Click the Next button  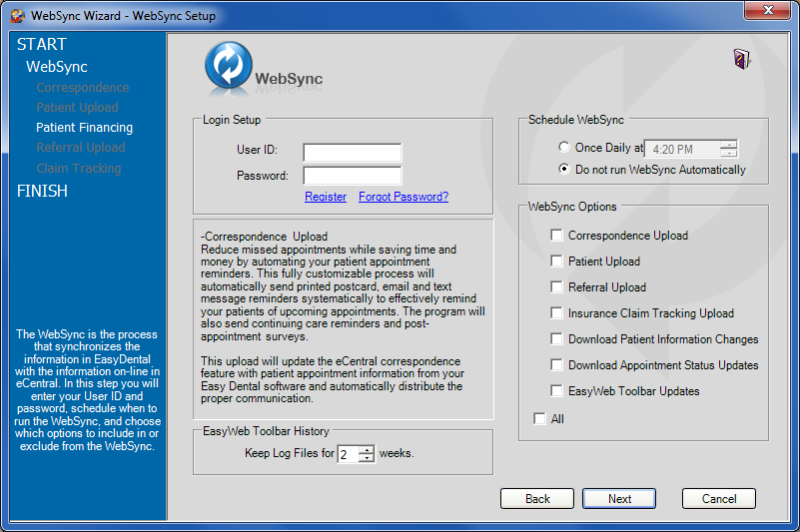click(x=619, y=499)
